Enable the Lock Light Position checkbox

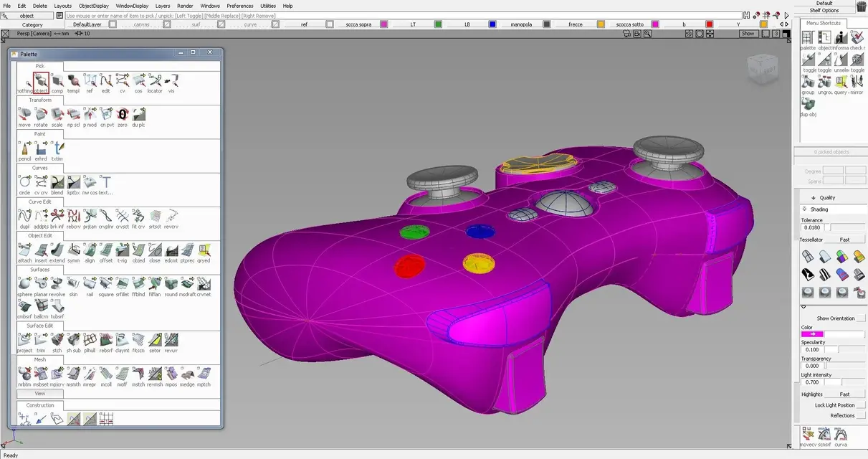pyautogui.click(x=862, y=405)
